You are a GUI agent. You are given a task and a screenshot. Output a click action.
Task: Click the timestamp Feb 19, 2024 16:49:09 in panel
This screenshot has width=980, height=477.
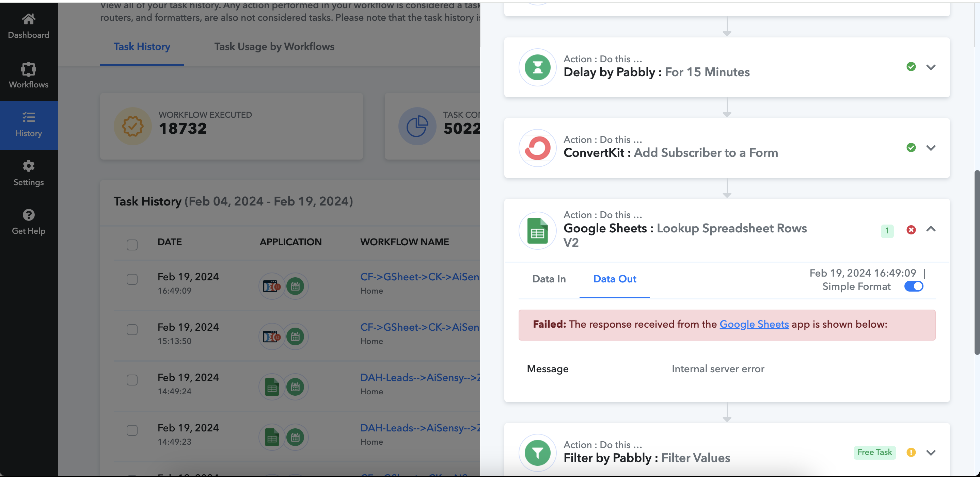[863, 273]
